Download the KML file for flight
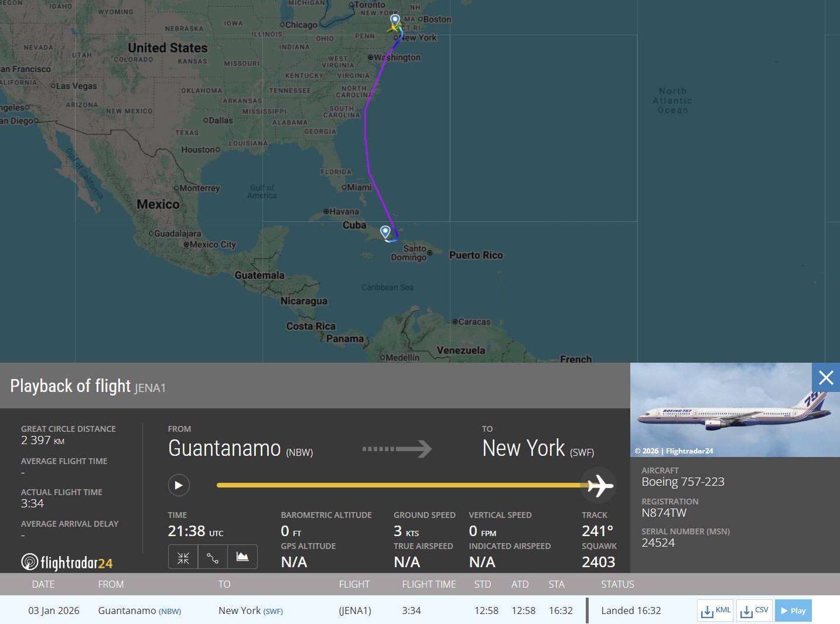The height and width of the screenshot is (624, 840). click(x=715, y=611)
